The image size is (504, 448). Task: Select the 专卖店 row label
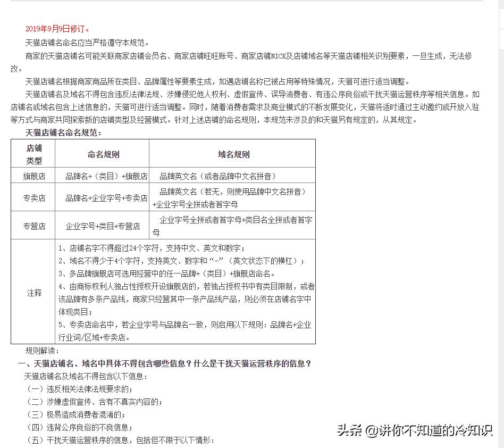32,197
